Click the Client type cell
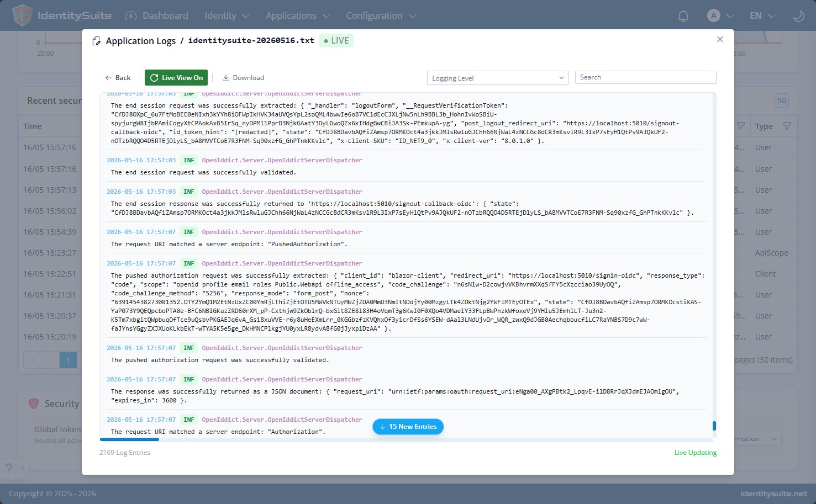This screenshot has width=816, height=504. (x=765, y=274)
